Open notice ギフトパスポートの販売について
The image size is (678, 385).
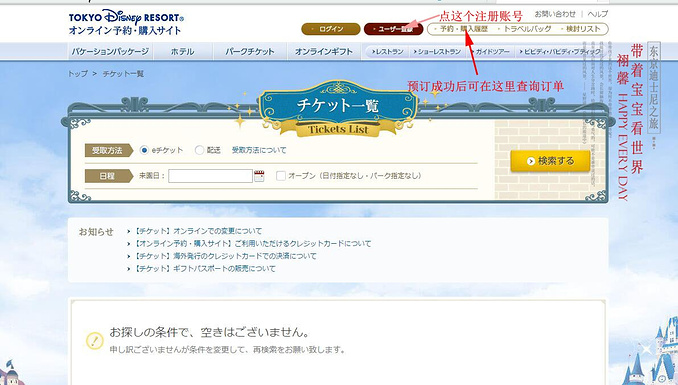(x=205, y=269)
